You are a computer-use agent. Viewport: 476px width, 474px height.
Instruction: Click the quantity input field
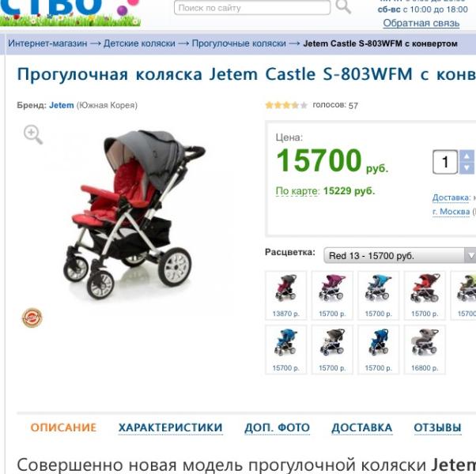click(445, 162)
